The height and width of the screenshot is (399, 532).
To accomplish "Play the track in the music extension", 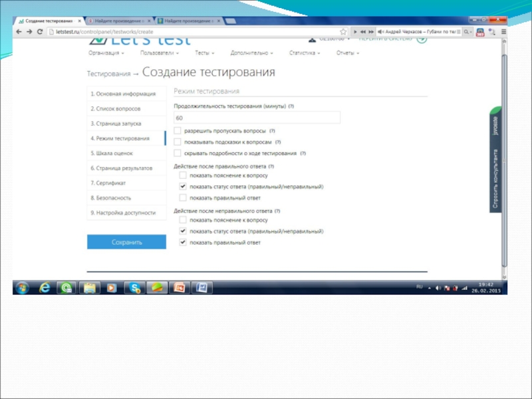I will (x=355, y=31).
